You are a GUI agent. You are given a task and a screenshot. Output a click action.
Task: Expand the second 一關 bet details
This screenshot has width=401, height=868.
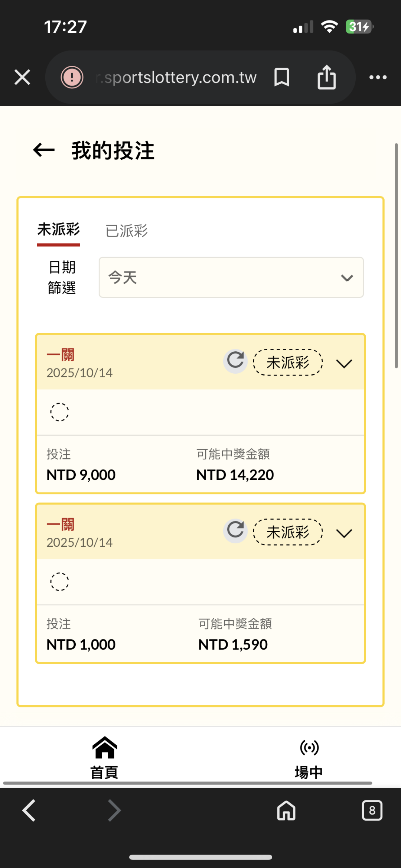point(344,533)
